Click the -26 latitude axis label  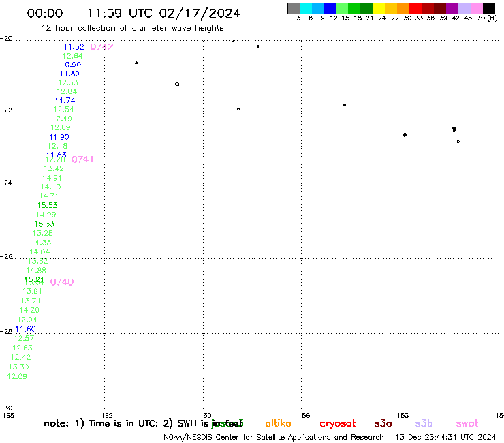click(6, 256)
